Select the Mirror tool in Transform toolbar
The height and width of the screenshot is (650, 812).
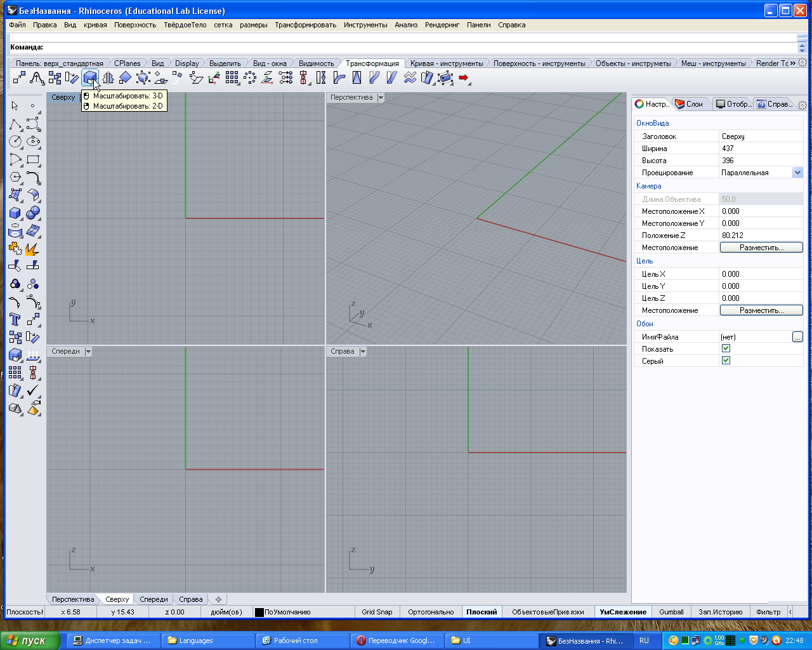108,78
